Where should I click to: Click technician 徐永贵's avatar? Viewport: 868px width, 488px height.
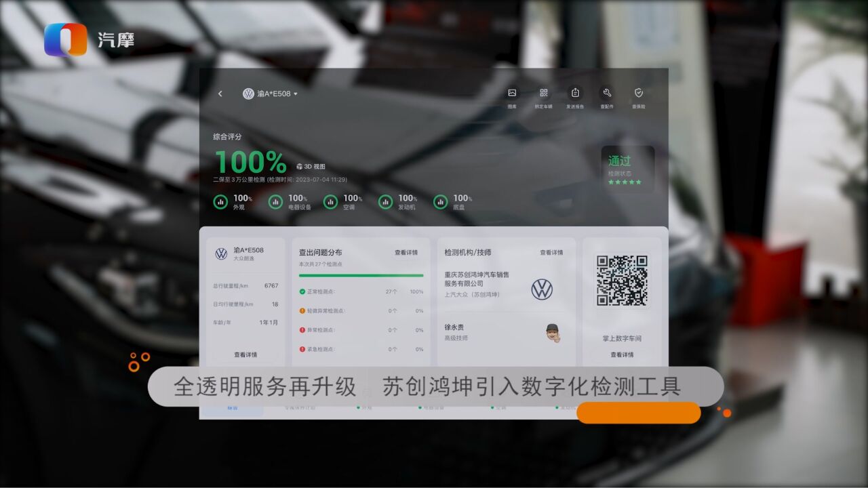click(x=553, y=333)
